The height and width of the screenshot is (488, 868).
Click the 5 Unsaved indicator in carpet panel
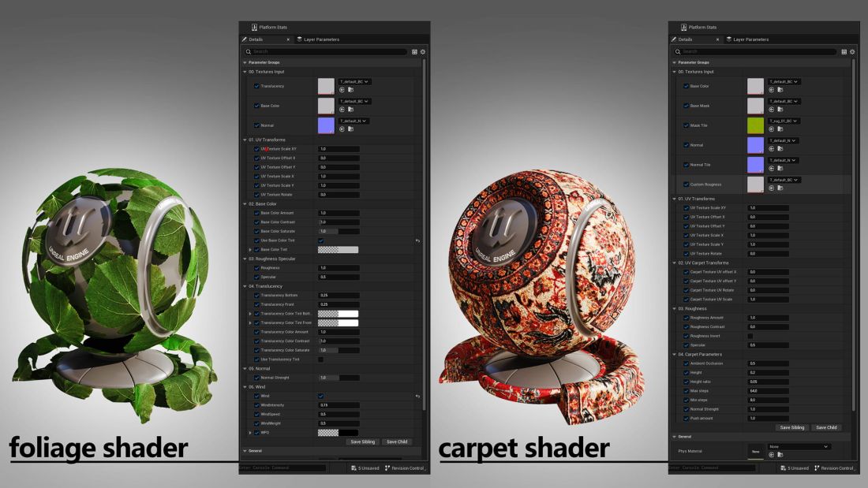coord(795,468)
